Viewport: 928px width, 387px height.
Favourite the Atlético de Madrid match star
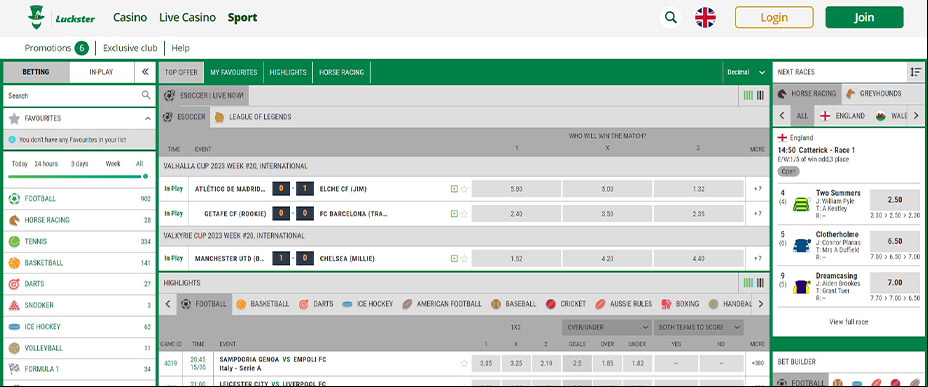(465, 189)
